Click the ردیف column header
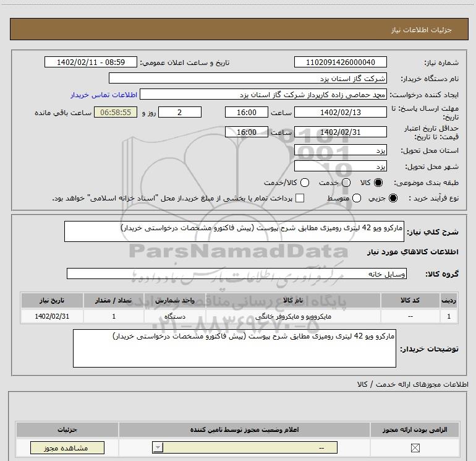Screen dimensions: 476x461 pos(449,300)
